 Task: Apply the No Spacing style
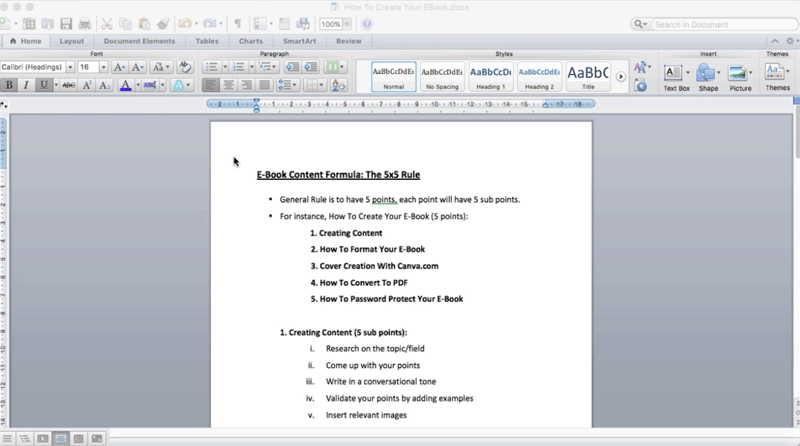(442, 76)
